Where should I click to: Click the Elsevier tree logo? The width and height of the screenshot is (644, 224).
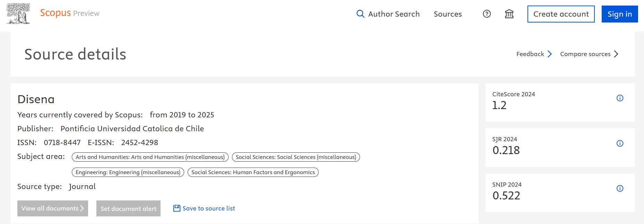point(18,14)
